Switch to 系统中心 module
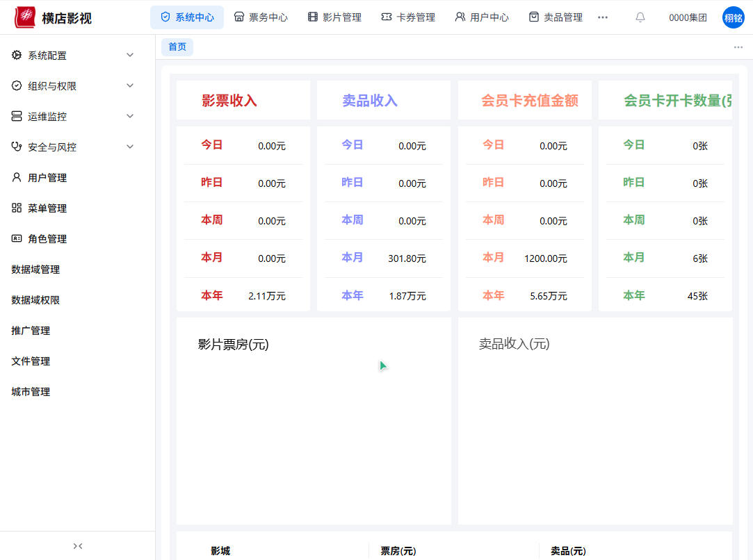 [x=187, y=17]
